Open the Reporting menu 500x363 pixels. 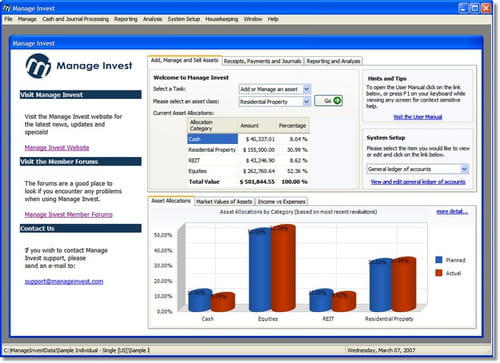click(126, 19)
